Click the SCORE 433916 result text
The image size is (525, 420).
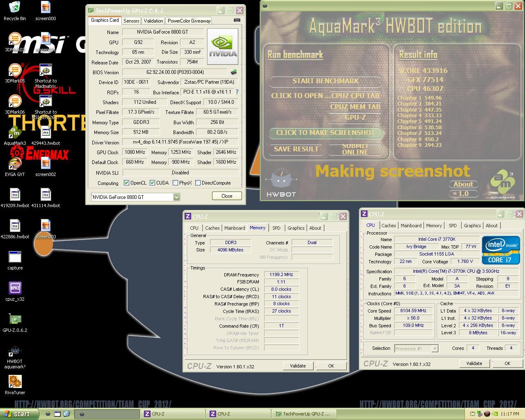click(x=423, y=71)
